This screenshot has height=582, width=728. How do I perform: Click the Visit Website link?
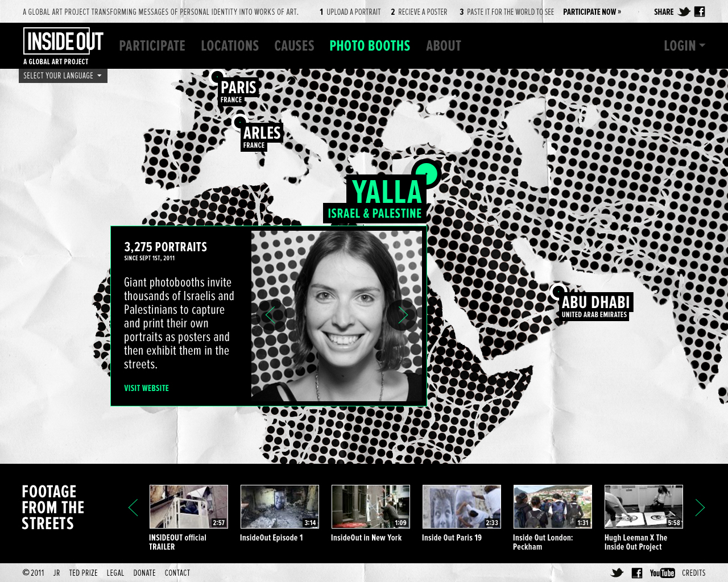point(146,388)
